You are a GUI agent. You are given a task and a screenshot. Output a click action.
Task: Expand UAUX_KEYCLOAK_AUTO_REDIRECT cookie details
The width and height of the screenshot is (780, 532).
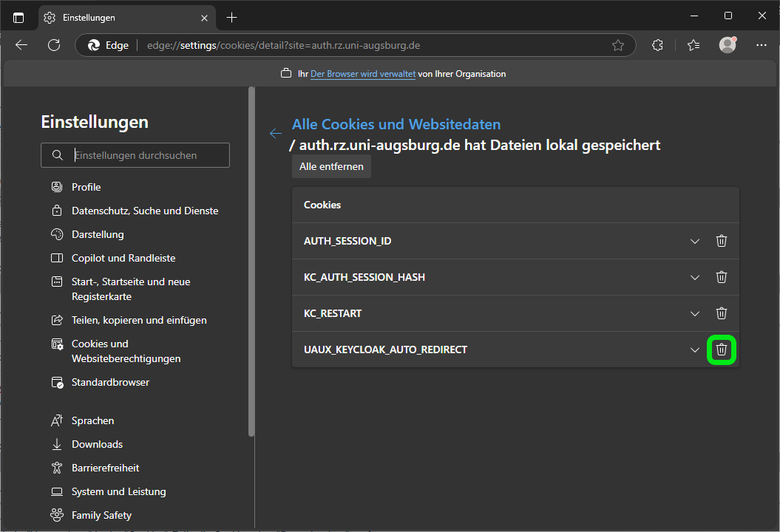694,349
